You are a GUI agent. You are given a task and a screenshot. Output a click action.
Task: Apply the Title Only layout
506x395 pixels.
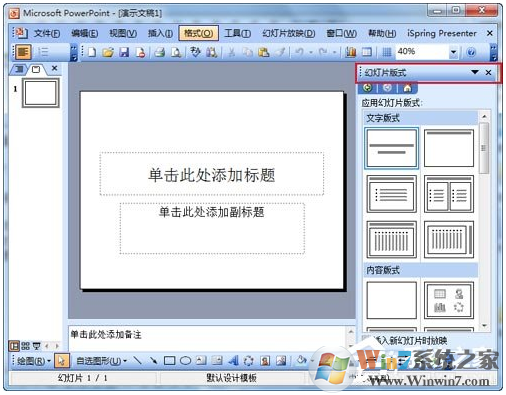coord(449,148)
